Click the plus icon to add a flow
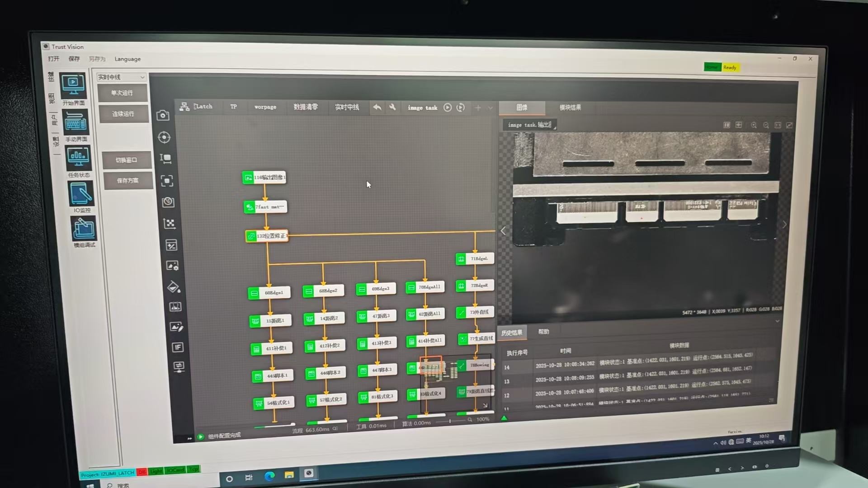The width and height of the screenshot is (868, 488). click(478, 108)
